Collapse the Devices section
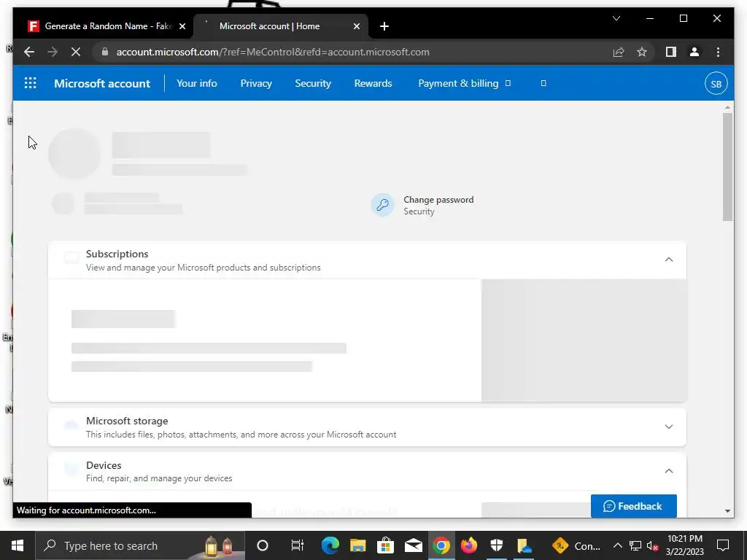 pos(668,471)
